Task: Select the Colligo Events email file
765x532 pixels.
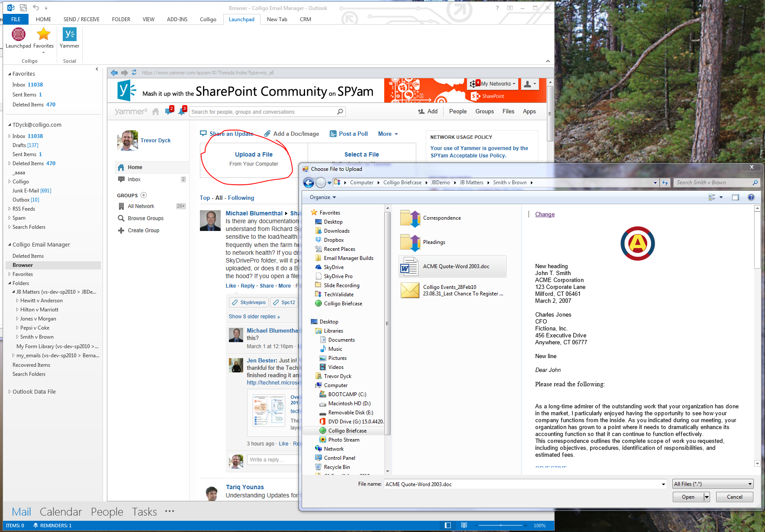Action: point(452,290)
